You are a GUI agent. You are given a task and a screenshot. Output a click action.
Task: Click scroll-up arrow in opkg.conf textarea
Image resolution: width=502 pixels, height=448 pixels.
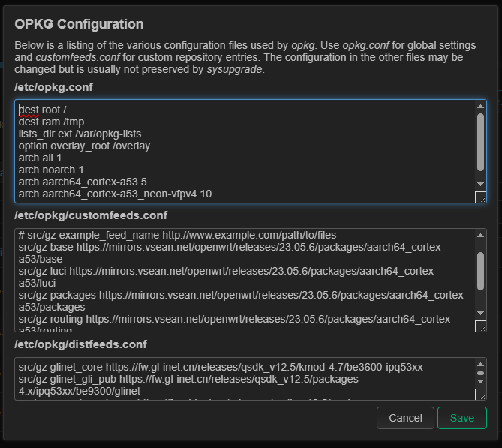click(x=480, y=107)
